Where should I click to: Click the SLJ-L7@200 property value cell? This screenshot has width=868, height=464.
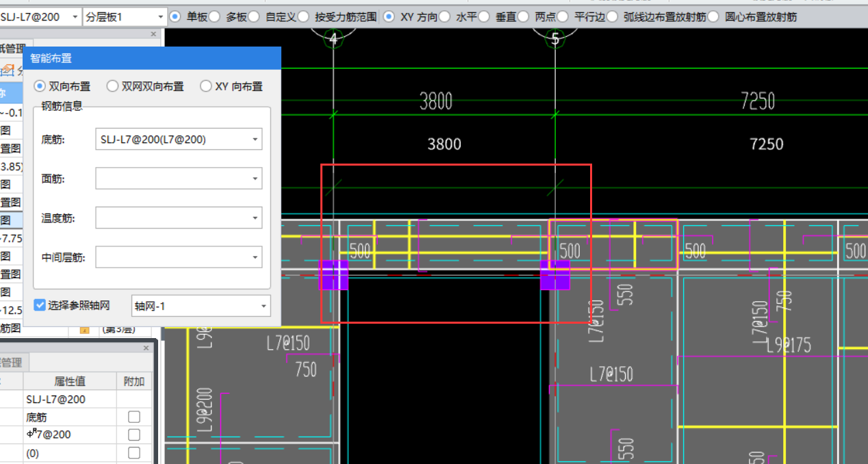point(70,399)
